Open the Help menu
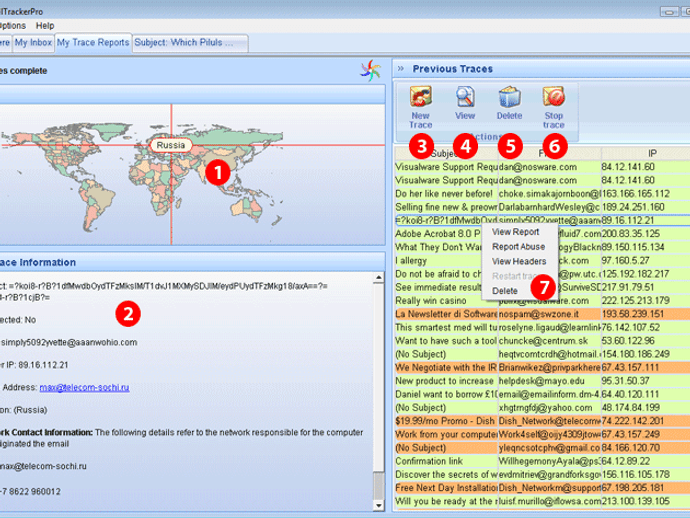 tap(45, 26)
